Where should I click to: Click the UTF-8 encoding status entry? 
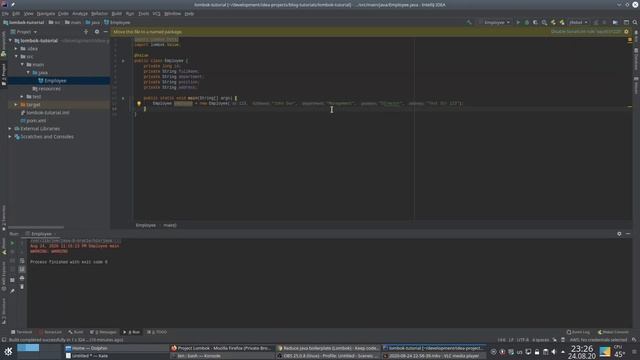tap(523, 340)
